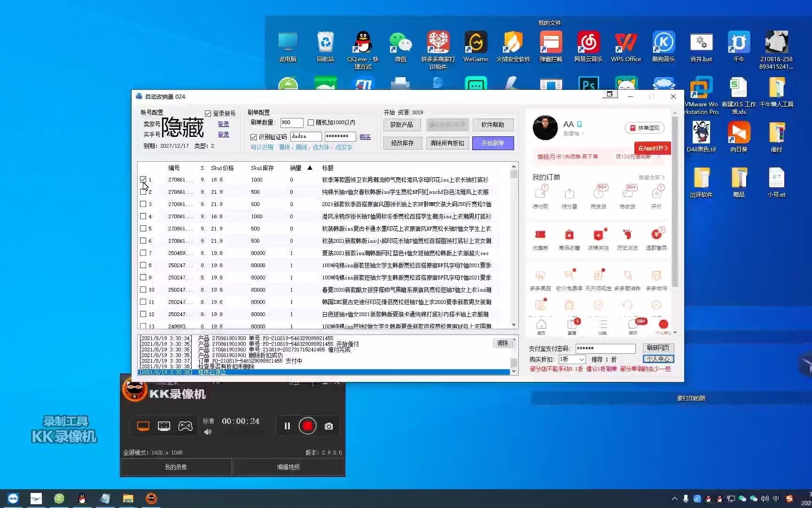Open the 购买折扣 dropdown

(572, 359)
